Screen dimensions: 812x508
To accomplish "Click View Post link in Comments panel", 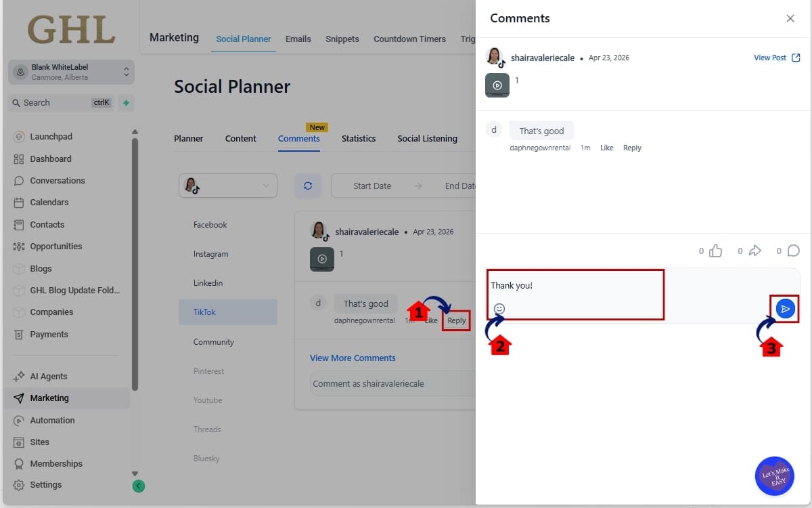I will [x=777, y=58].
